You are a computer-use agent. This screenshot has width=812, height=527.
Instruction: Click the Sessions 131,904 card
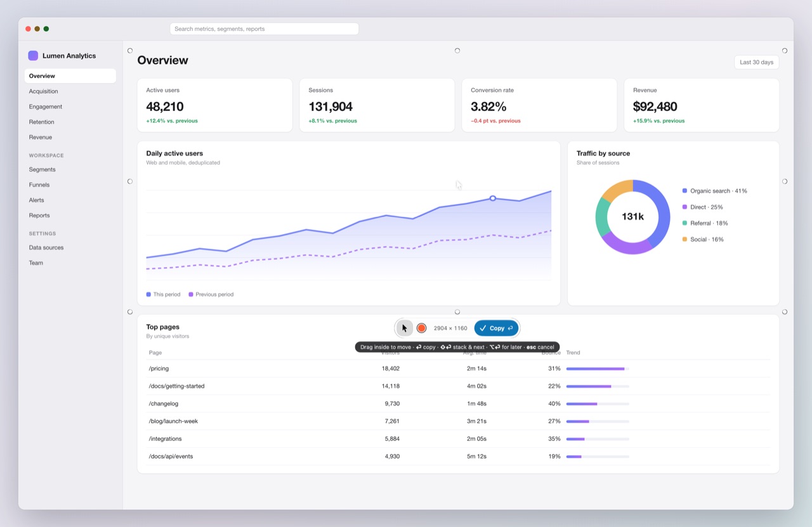pos(377,105)
